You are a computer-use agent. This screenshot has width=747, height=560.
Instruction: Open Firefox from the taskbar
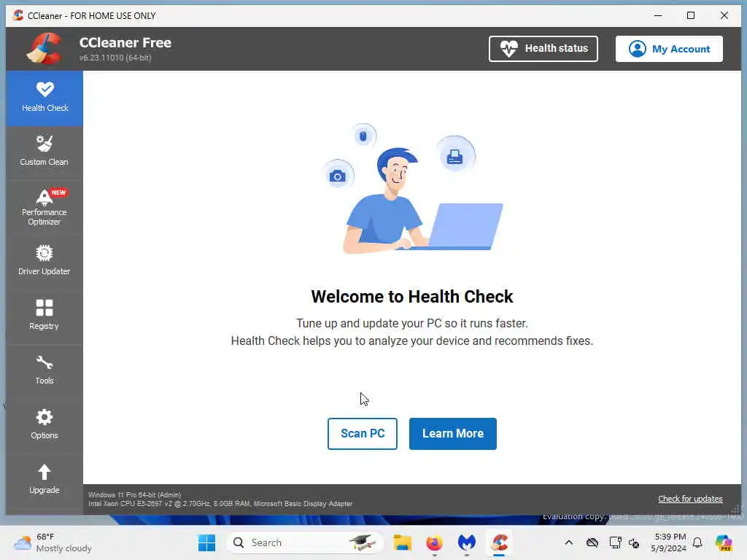click(x=435, y=542)
